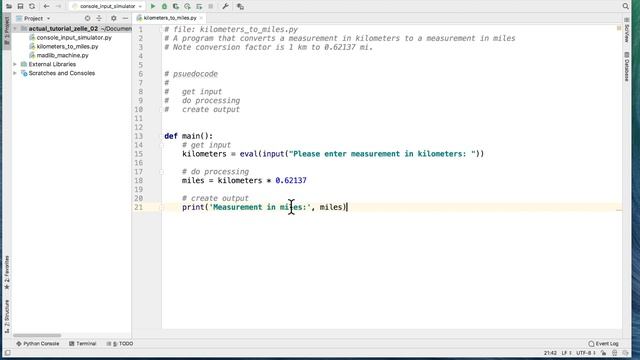Open the Database side panel
The height and width of the screenshot is (360, 640).
[627, 67]
